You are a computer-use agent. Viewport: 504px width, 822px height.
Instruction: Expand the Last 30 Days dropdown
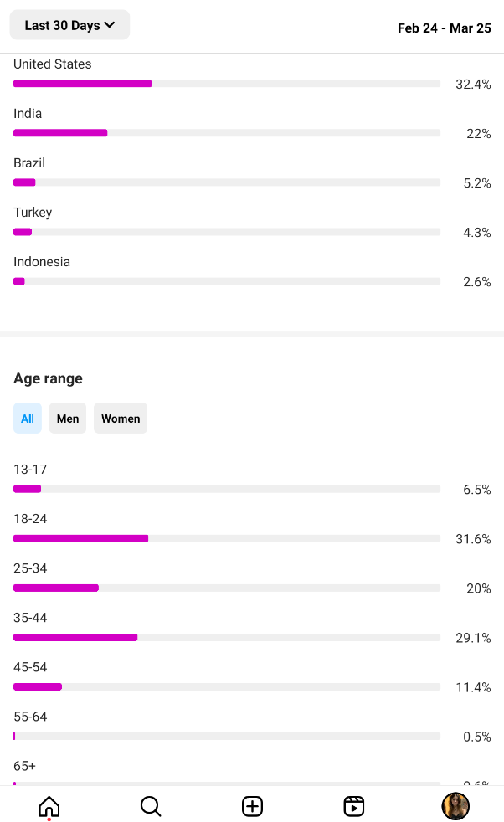[x=69, y=25]
